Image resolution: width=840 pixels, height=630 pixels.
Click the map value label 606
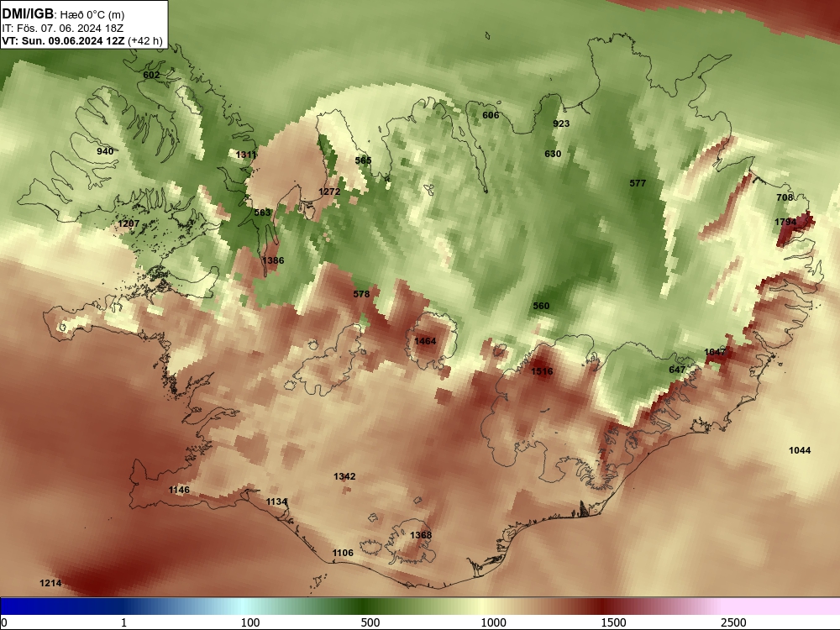tap(491, 115)
